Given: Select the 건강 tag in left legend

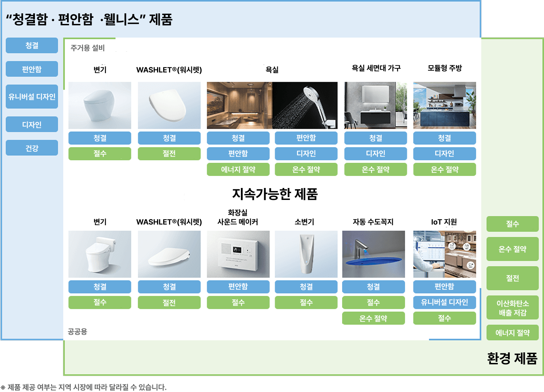Looking at the screenshot, I should [x=32, y=148].
